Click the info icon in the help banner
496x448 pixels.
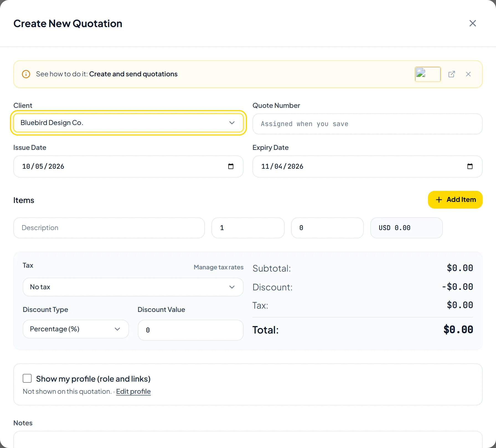click(x=26, y=74)
